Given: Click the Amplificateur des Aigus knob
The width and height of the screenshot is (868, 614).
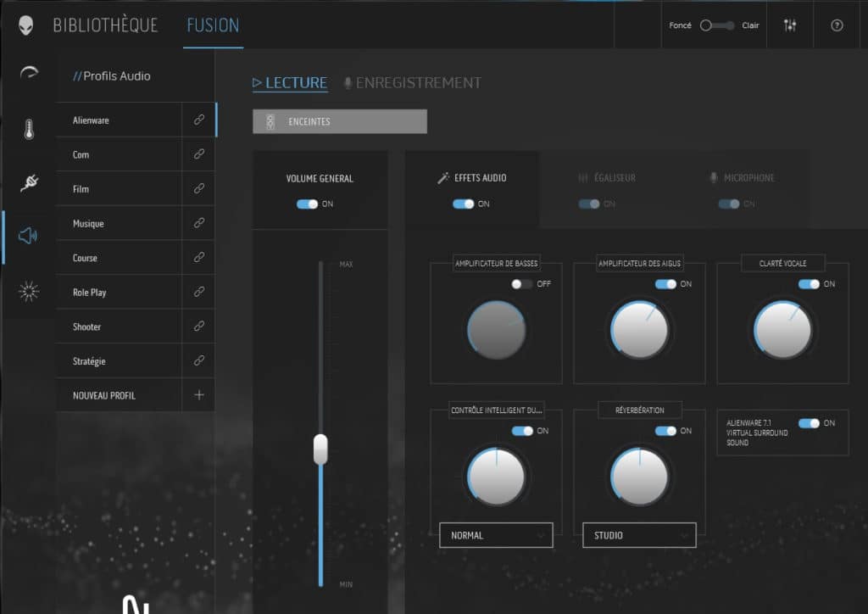Looking at the screenshot, I should [x=639, y=330].
